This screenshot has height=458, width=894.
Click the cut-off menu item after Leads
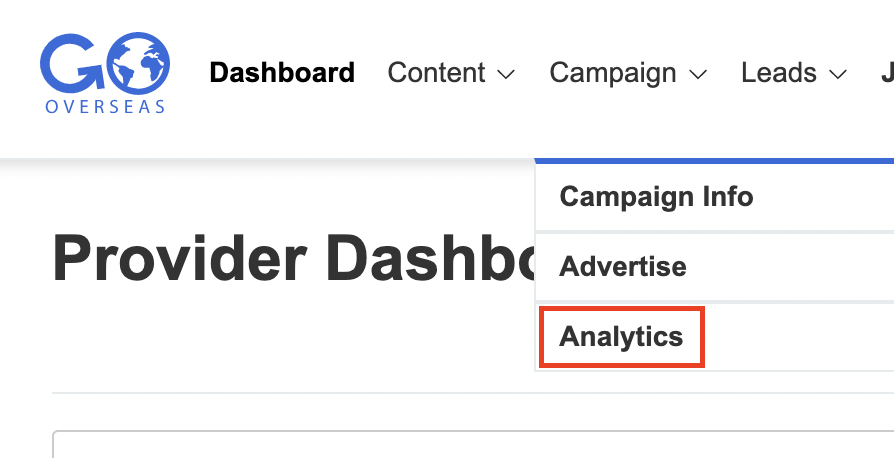tap(888, 73)
